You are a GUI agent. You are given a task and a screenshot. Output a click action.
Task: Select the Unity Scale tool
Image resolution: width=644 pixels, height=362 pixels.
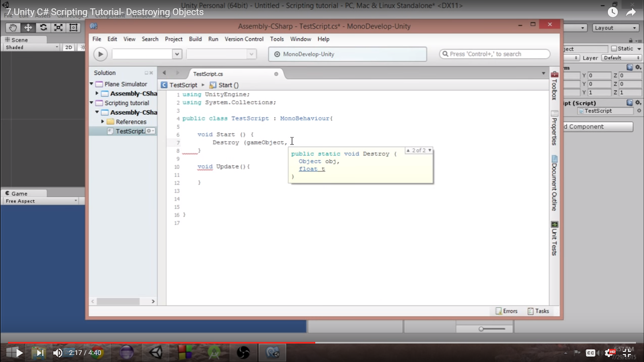coord(58,27)
